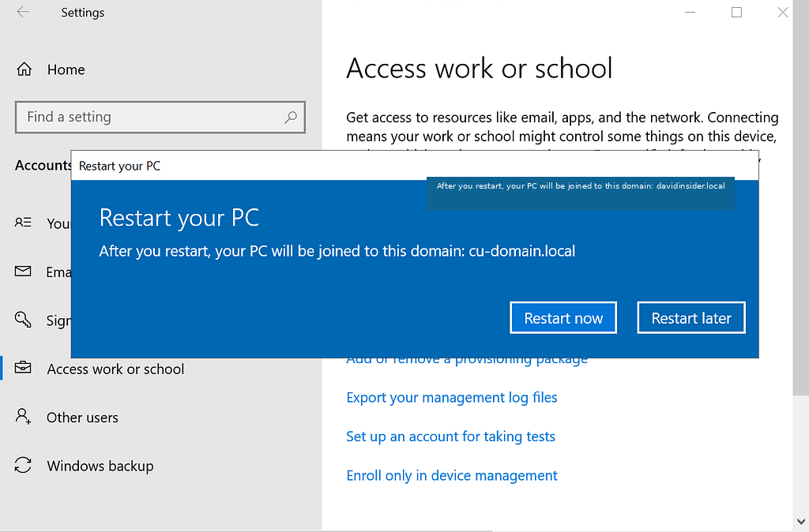Image resolution: width=809 pixels, height=532 pixels.
Task: Select the Email envelope icon
Action: (23, 272)
